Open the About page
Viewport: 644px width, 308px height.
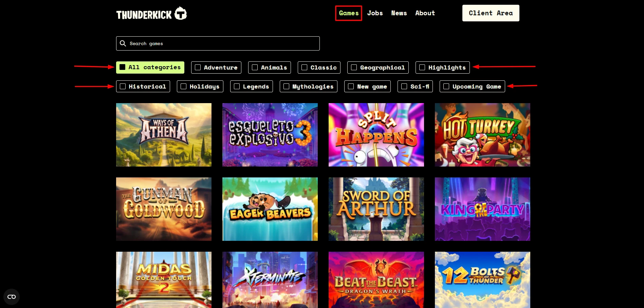coord(425,13)
